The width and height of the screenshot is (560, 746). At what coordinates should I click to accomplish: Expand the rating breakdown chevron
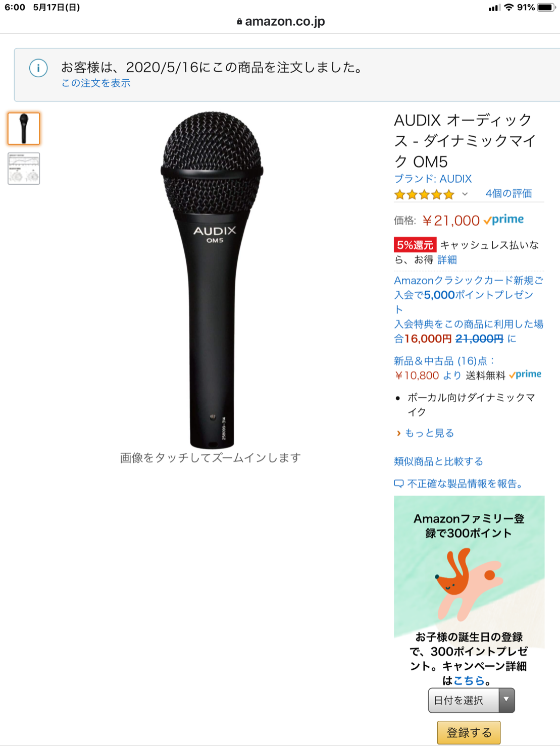465,194
